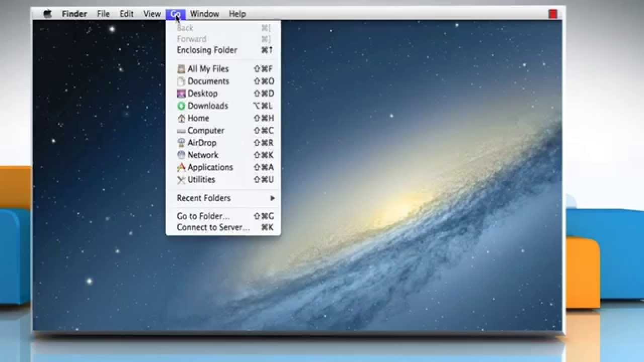Click the green Downloads icon
This screenshot has height=362, width=644.
(182, 106)
